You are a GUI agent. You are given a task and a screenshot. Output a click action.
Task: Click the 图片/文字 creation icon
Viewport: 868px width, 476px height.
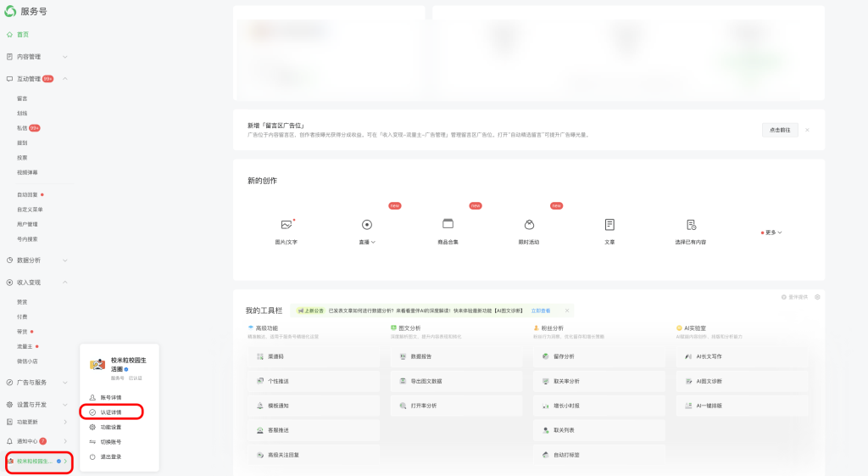pos(287,225)
